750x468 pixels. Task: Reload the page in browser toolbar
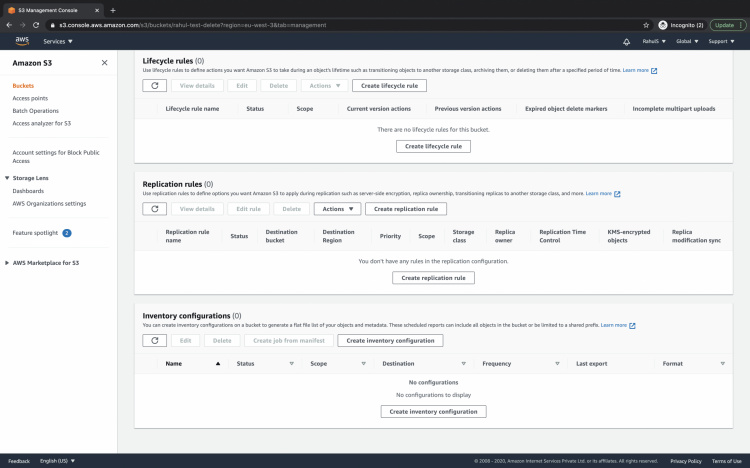click(36, 24)
